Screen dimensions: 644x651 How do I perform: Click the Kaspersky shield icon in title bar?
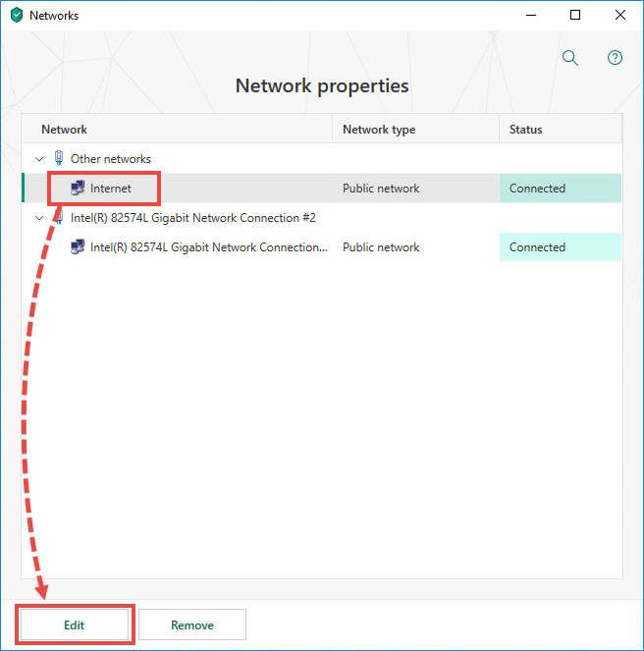(x=17, y=16)
